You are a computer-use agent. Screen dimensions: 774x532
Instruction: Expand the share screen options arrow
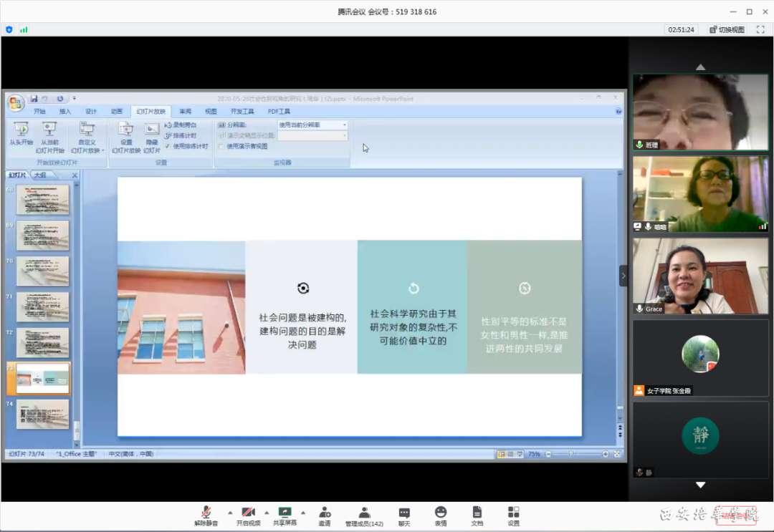point(303,513)
